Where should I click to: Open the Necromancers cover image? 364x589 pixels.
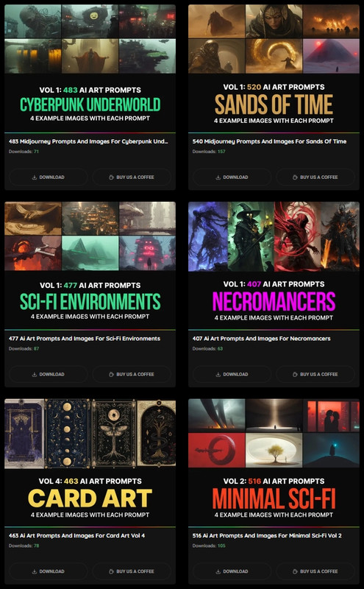pos(274,266)
